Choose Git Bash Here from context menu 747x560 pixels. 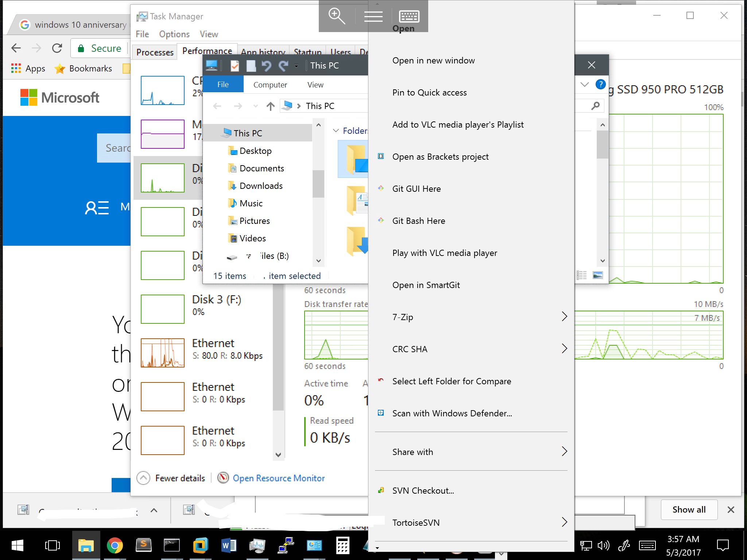pos(418,221)
